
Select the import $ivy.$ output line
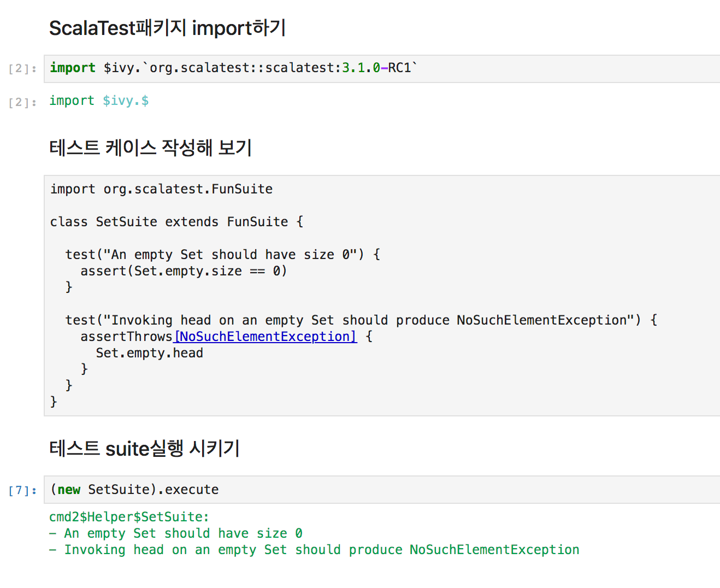[x=99, y=101]
